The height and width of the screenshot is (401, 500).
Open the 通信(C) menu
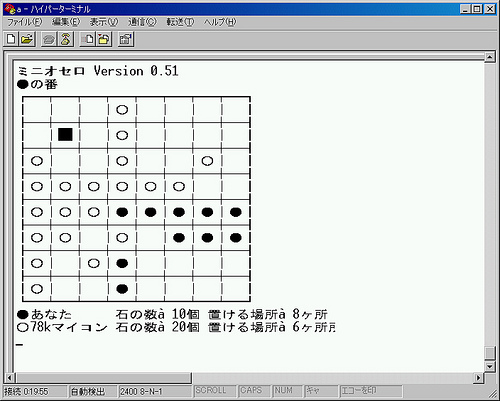142,22
